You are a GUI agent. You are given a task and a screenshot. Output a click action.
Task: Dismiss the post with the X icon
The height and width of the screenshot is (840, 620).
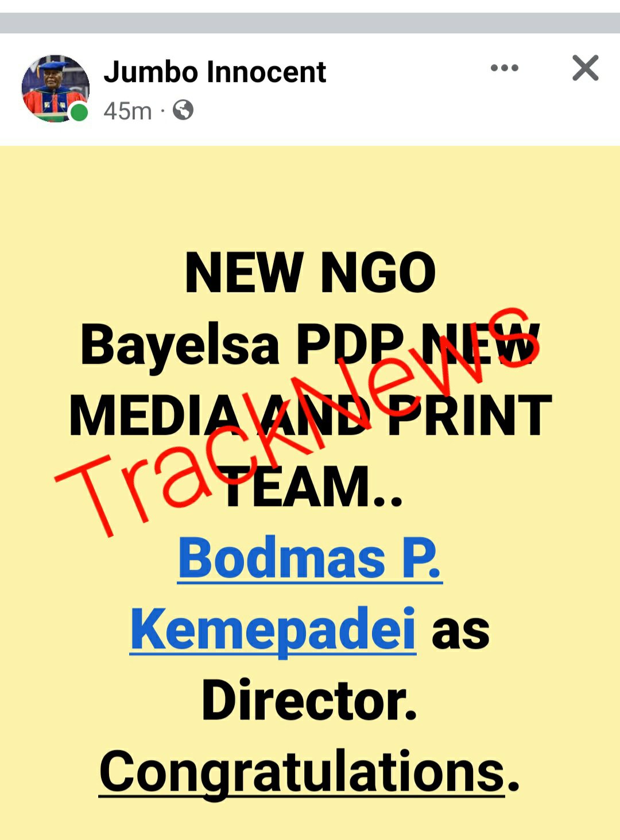(586, 68)
